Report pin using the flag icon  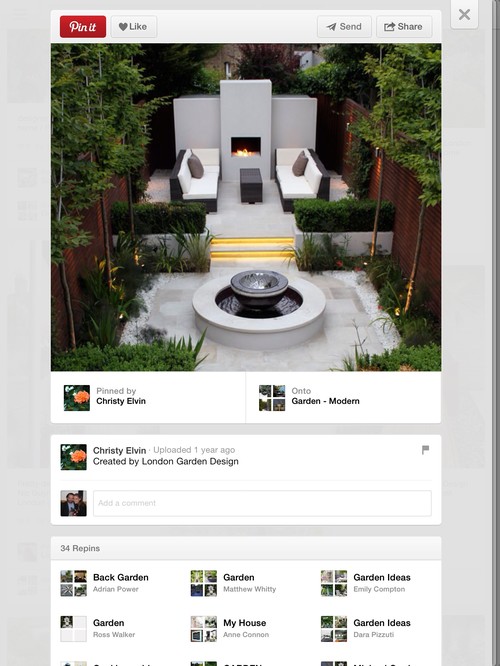click(x=425, y=450)
